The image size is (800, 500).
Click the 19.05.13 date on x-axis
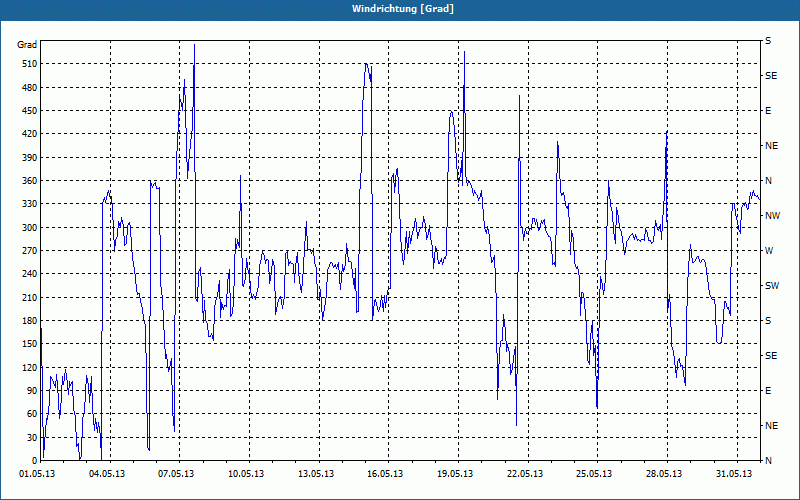pyautogui.click(x=455, y=474)
